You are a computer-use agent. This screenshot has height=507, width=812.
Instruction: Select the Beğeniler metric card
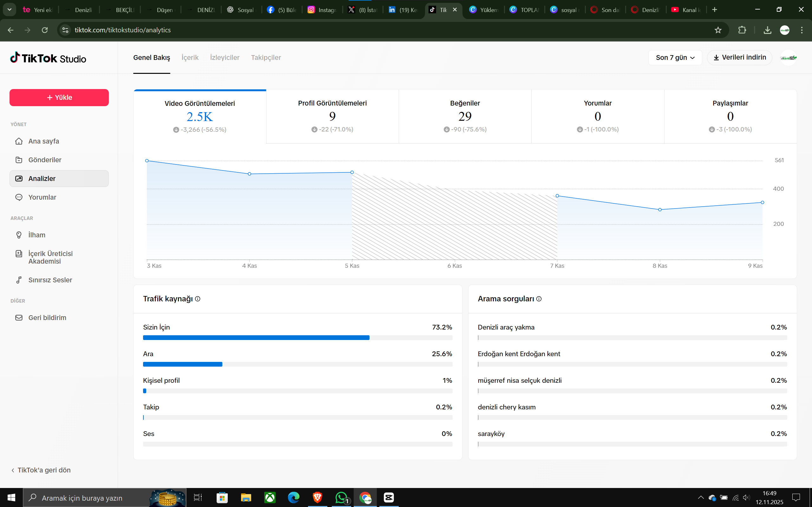pos(465,116)
